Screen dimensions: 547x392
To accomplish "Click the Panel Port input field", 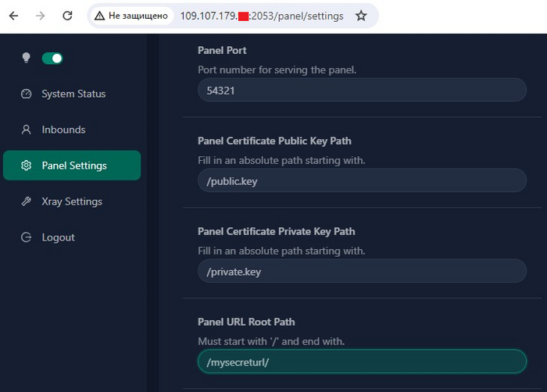I will click(362, 90).
